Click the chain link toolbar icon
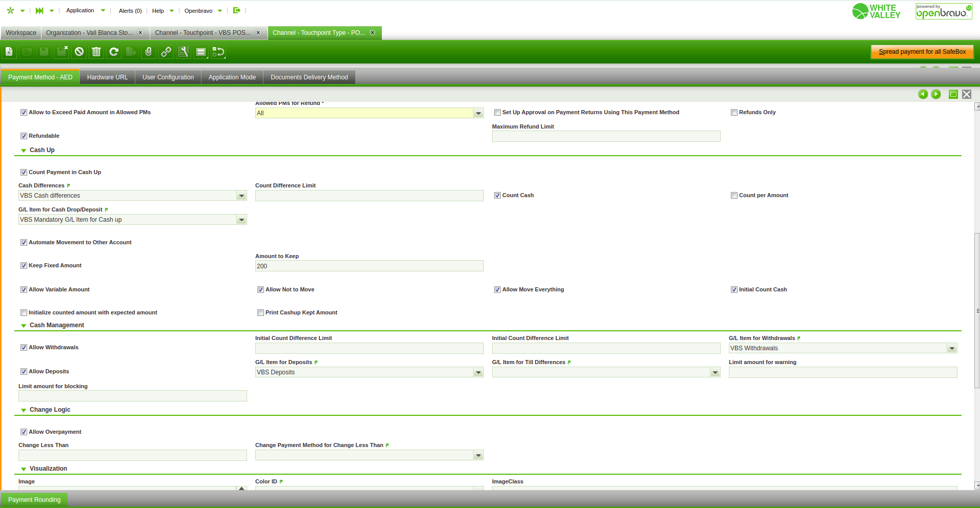Screen dimensions: 980x508 point(166,52)
